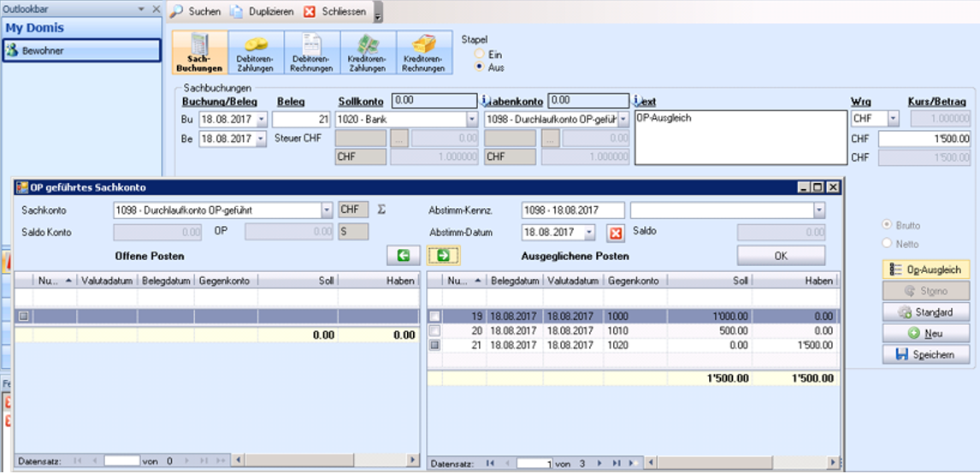Tick the checkbox for entry 20
The width and height of the screenshot is (980, 474).
click(435, 330)
